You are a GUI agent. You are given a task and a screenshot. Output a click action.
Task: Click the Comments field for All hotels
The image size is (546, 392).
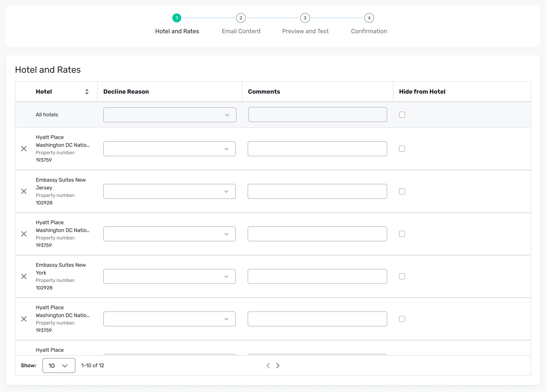click(x=318, y=115)
